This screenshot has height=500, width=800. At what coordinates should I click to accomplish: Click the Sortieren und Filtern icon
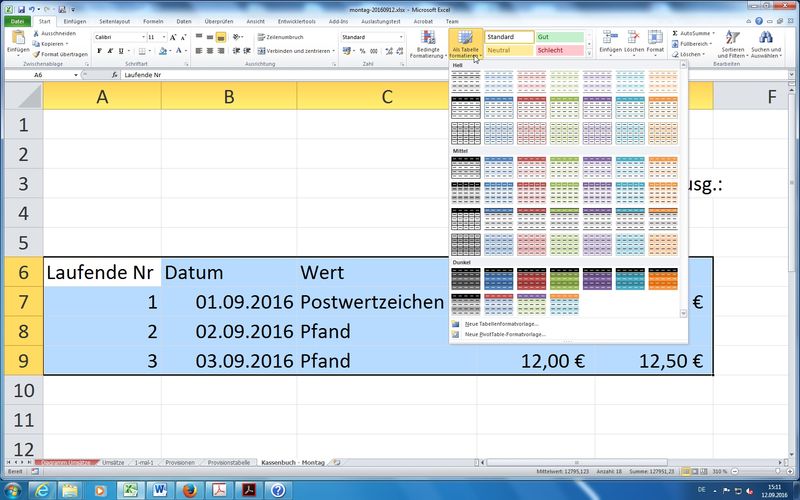point(732,44)
